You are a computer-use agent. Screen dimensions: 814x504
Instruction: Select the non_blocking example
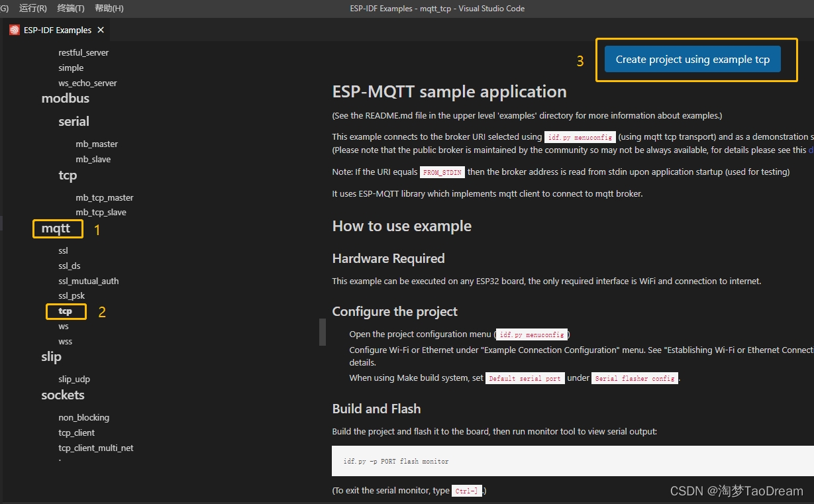(x=84, y=417)
